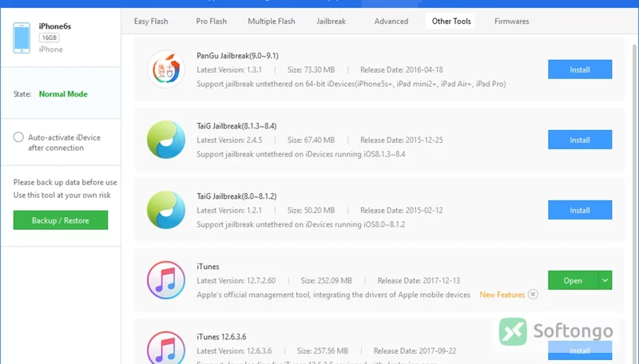
Task: Click 'Use this tool at your own risk' text
Action: coord(62,195)
